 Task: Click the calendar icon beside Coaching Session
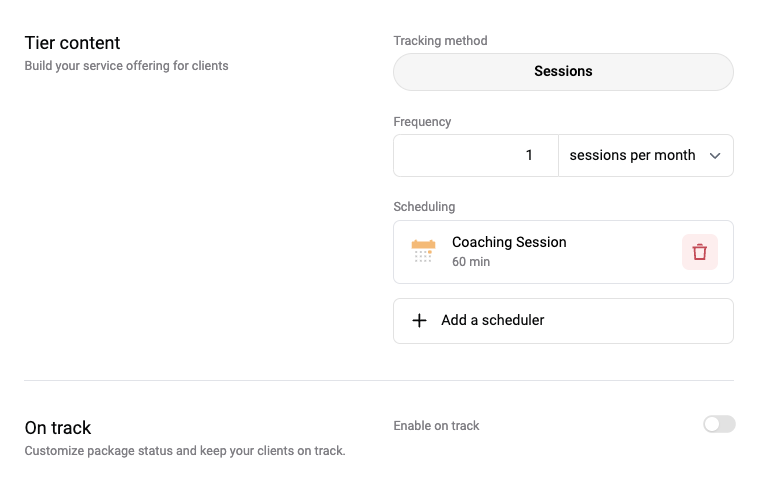pos(423,251)
